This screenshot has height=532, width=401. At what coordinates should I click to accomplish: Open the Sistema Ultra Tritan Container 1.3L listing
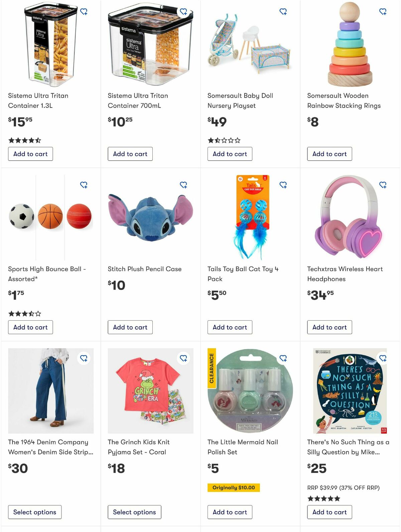tap(38, 100)
